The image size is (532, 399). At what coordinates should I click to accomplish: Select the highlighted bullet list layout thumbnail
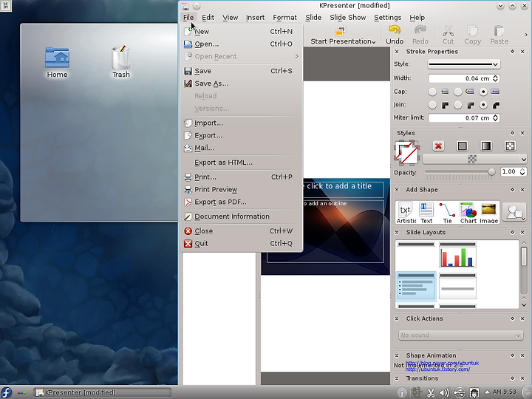click(415, 286)
